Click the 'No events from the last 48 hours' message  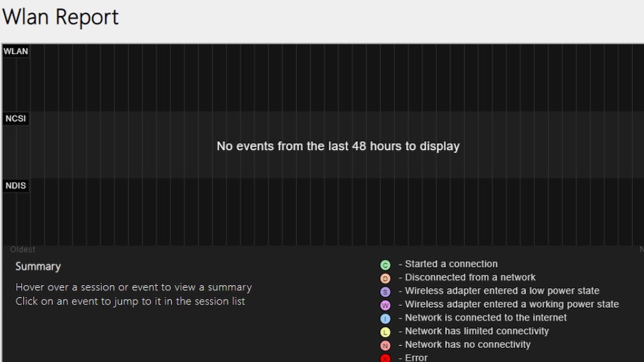click(x=338, y=146)
